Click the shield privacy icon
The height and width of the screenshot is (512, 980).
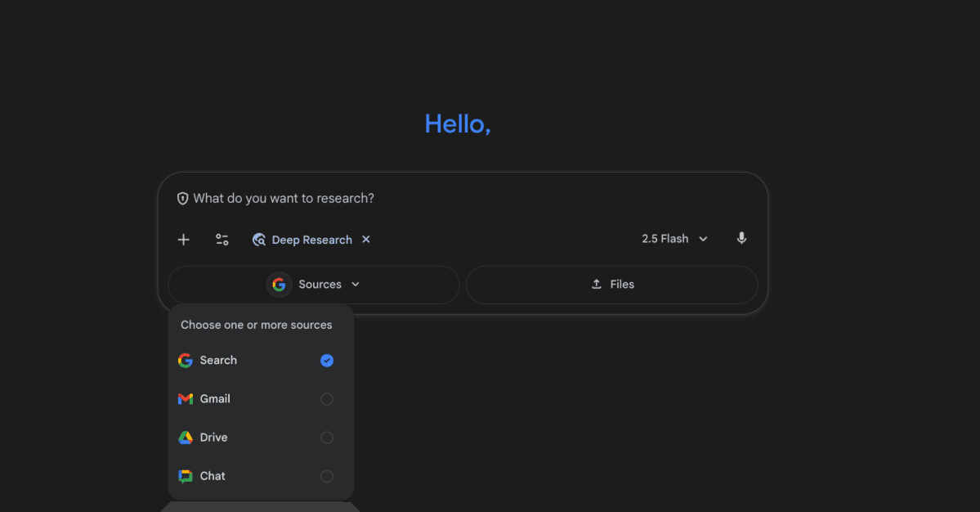182,199
